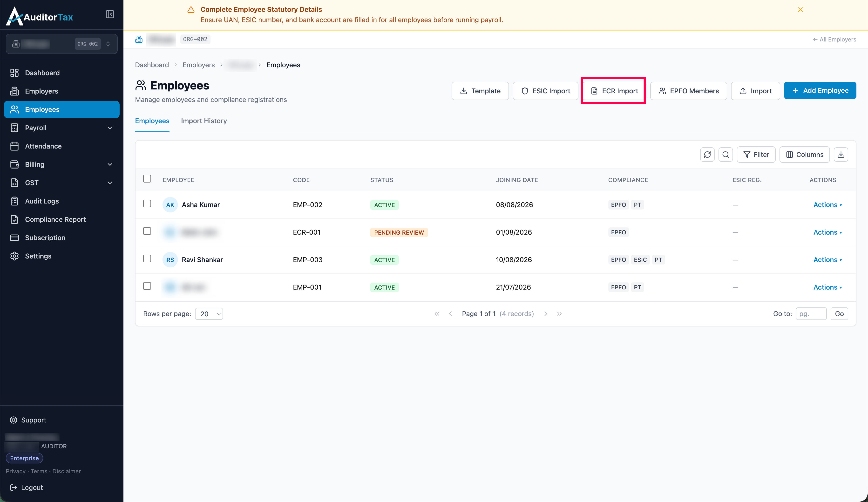Go to Employers breadcrumb
Screen dimensions: 868x502
coord(198,65)
